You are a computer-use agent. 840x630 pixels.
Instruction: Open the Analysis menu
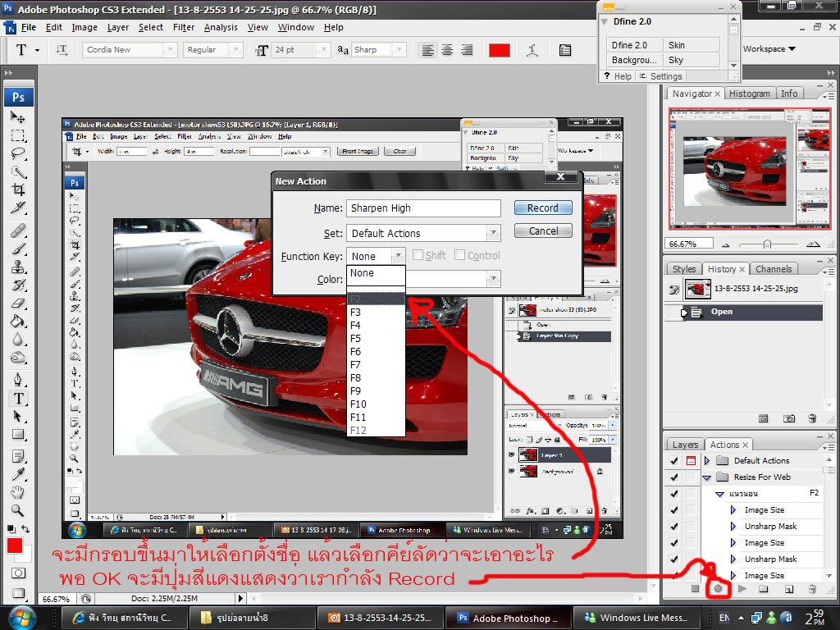pyautogui.click(x=221, y=27)
